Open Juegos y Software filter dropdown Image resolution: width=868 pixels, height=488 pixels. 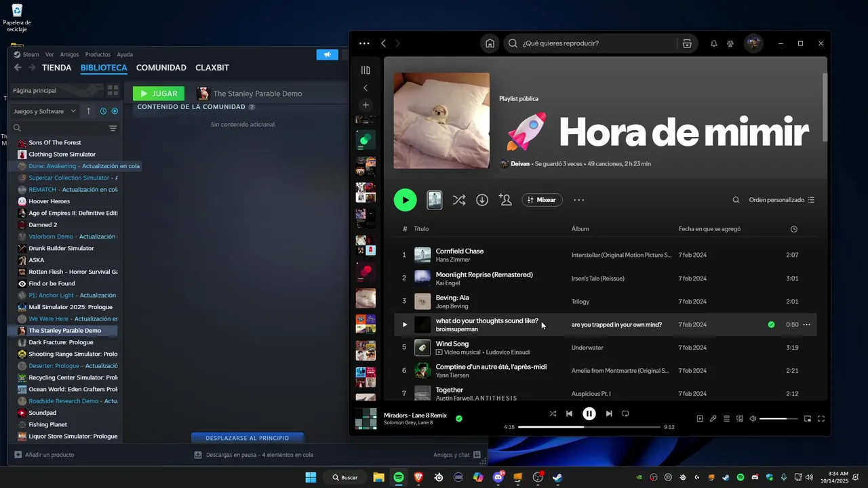pos(44,111)
